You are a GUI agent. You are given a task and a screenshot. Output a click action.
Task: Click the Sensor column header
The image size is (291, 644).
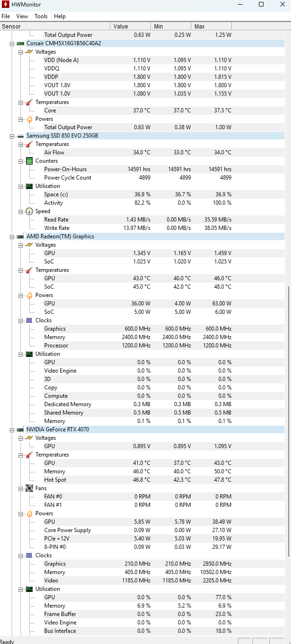[x=55, y=27]
